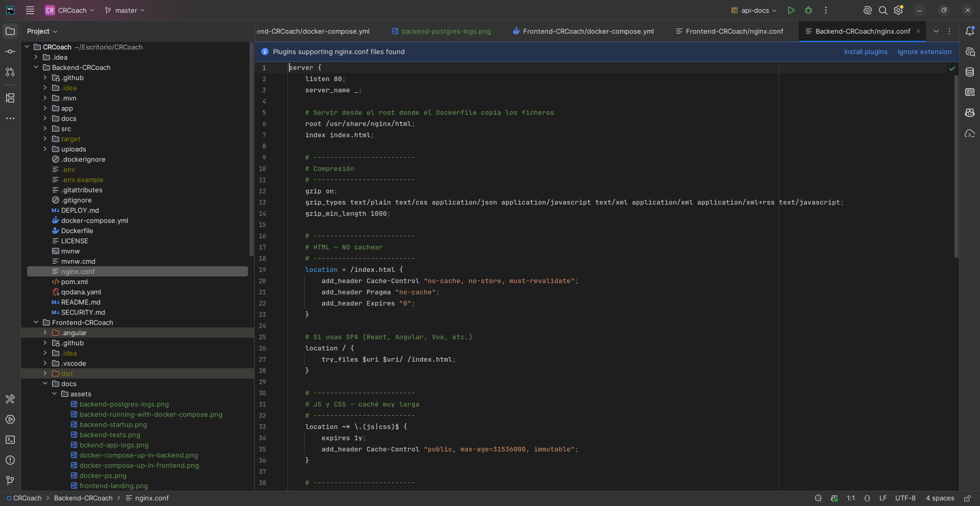Click the inspections green checkmark

(x=952, y=68)
